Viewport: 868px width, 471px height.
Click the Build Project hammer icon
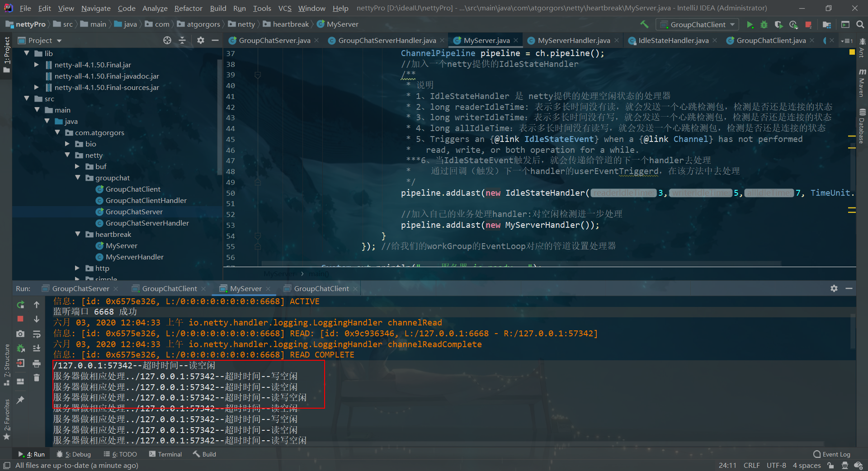[x=644, y=24]
